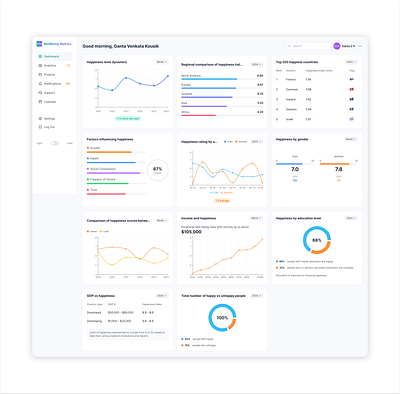The width and height of the screenshot is (400, 395).
Task: Click Finland in the countries table
Action: tap(291, 79)
